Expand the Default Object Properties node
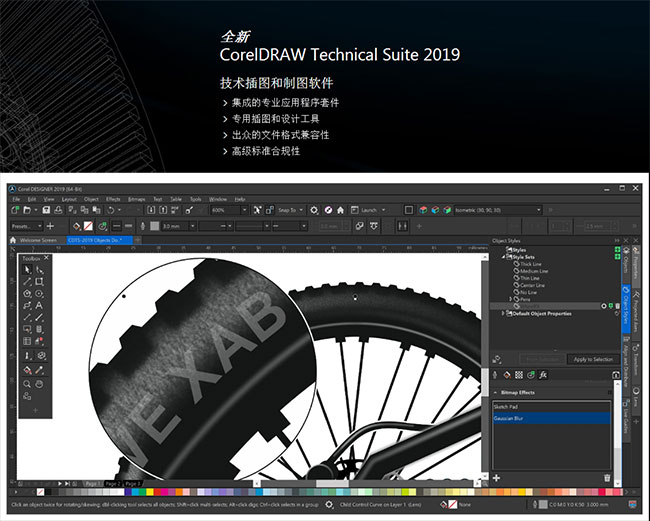 (503, 313)
